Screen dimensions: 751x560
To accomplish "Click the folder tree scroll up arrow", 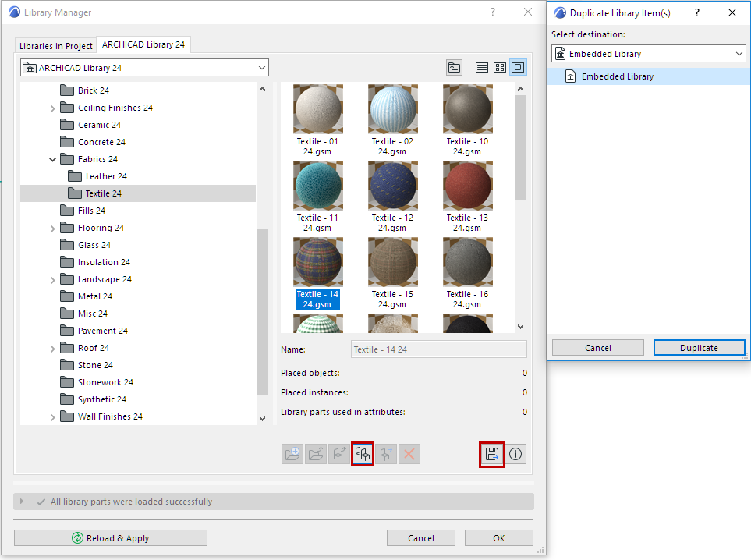I will click(x=263, y=89).
